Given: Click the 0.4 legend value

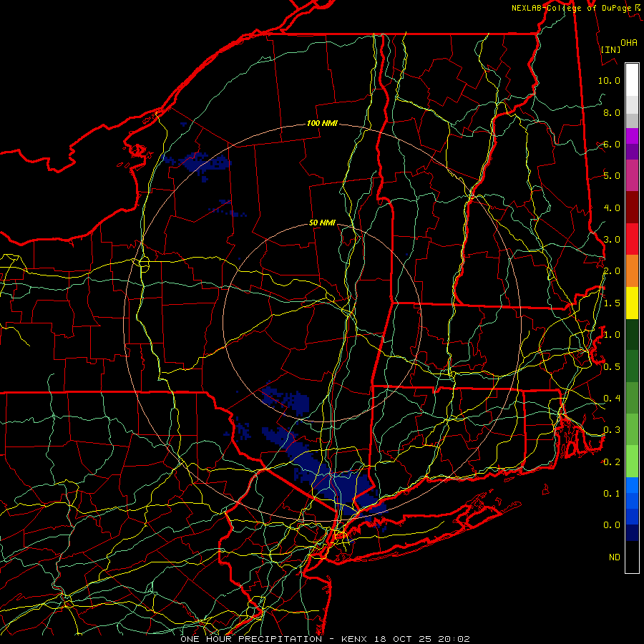Looking at the screenshot, I should tap(612, 399).
